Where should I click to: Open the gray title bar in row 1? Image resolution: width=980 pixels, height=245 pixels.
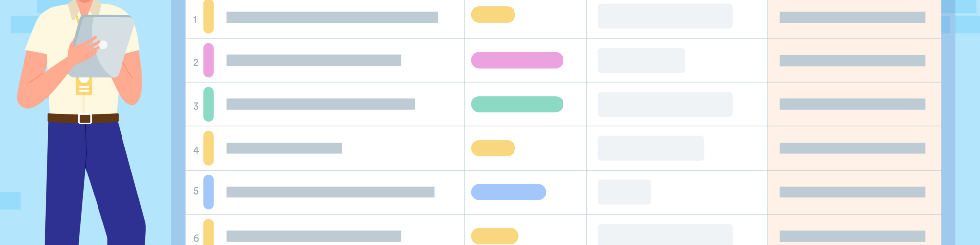[x=332, y=17]
